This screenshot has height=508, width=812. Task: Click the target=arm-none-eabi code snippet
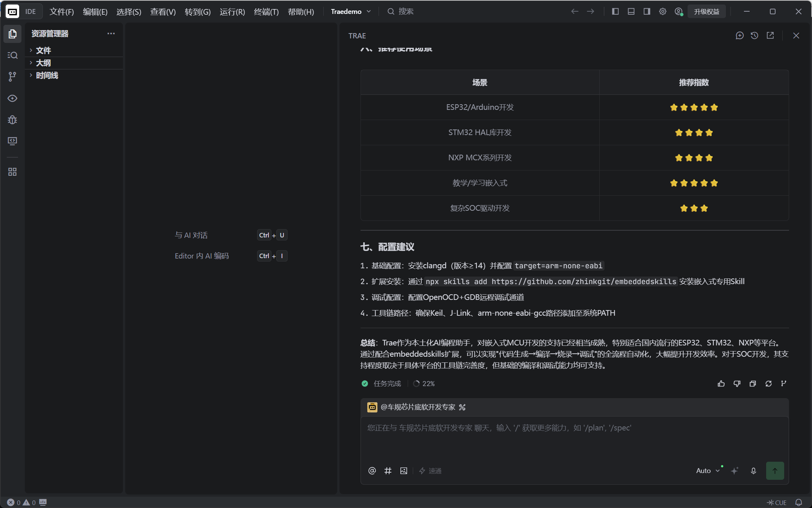coord(559,266)
